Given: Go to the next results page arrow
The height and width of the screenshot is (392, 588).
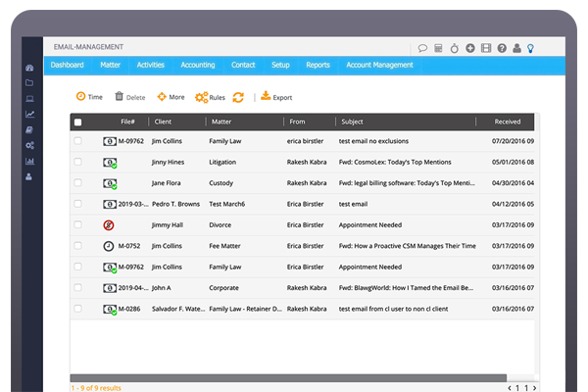Looking at the screenshot, I should (535, 388).
